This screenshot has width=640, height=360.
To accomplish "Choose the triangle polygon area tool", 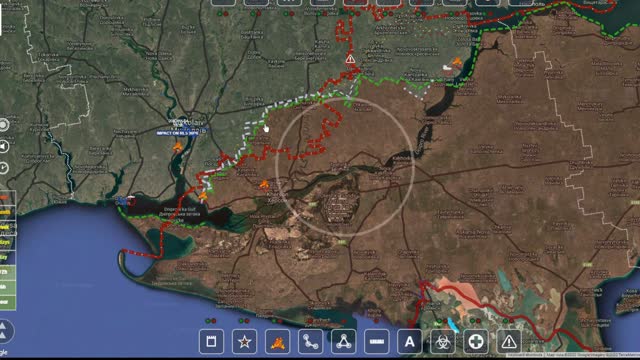I will pos(344,341).
